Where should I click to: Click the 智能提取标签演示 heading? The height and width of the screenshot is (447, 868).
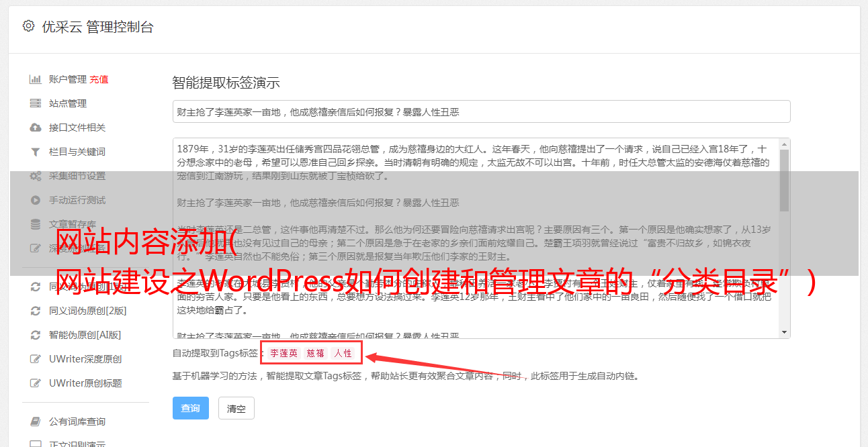pyautogui.click(x=226, y=83)
